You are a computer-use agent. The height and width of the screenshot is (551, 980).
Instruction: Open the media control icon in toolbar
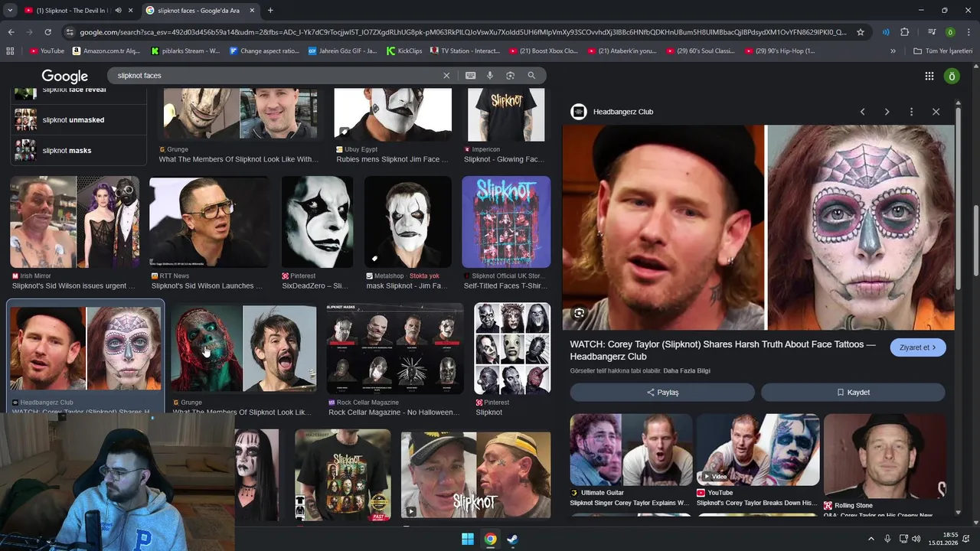coord(932,32)
